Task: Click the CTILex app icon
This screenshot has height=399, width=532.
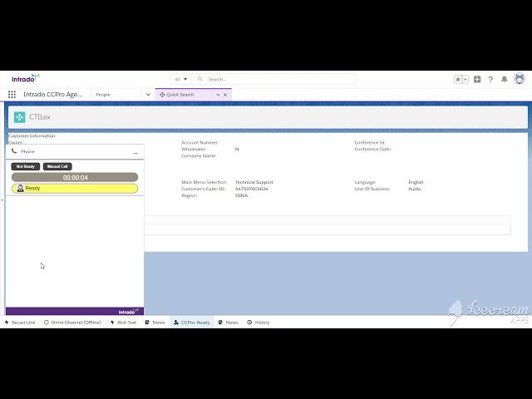Action: (x=20, y=117)
